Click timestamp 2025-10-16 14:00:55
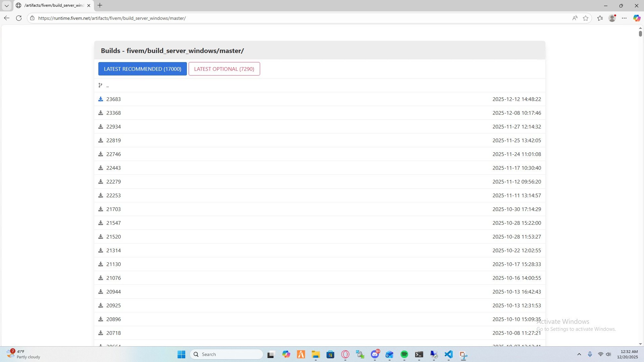Viewport: 644px width, 362px height. 517,278
